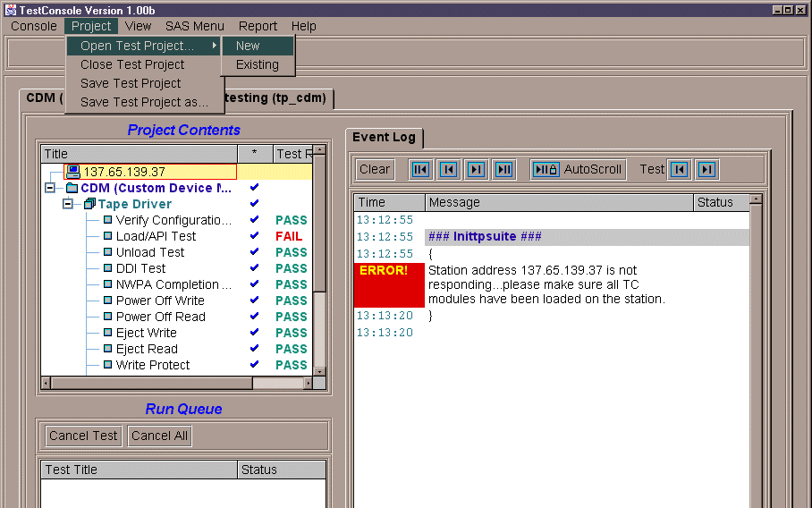This screenshot has width=812, height=508.
Task: Select Close Test Project menu entry
Action: [145, 64]
